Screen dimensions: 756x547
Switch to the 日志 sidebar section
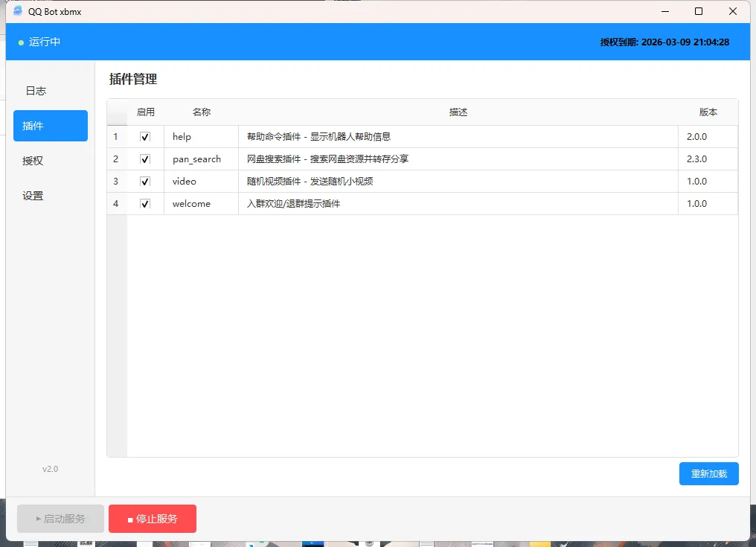tap(34, 90)
